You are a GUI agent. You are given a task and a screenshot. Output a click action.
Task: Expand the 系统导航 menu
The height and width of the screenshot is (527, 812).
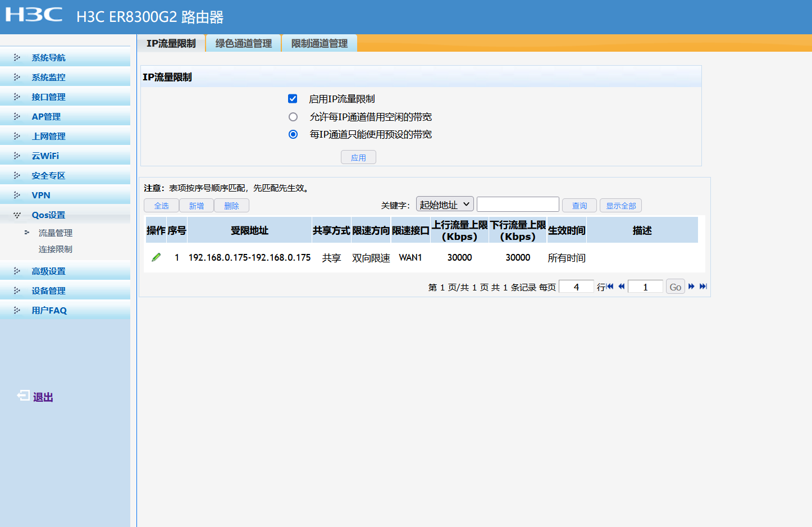click(x=65, y=57)
